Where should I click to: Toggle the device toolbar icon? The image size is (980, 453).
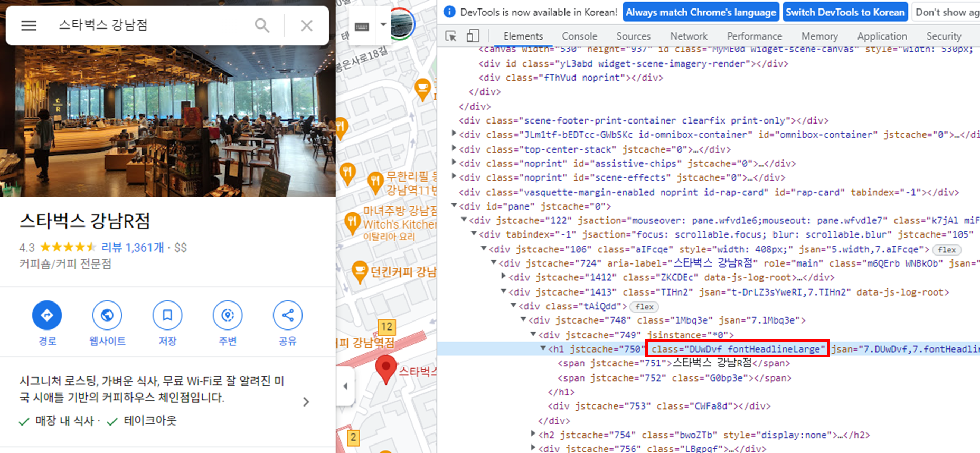473,36
